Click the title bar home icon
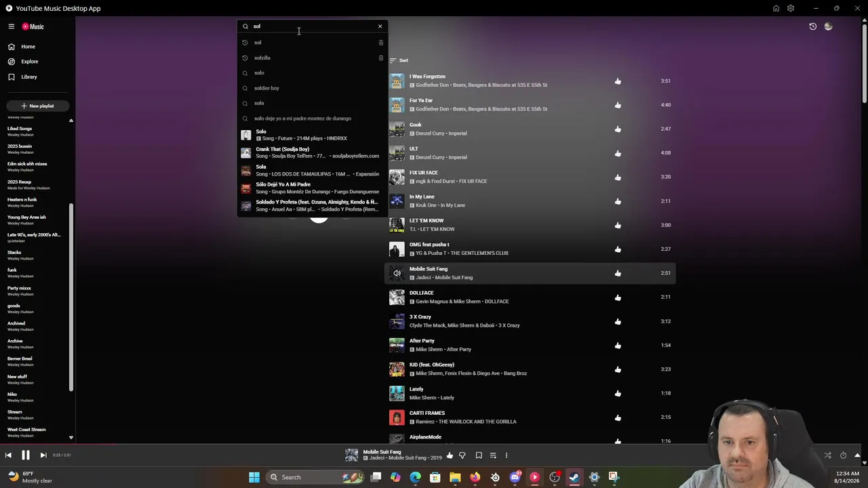Image resolution: width=868 pixels, height=488 pixels. [776, 8]
